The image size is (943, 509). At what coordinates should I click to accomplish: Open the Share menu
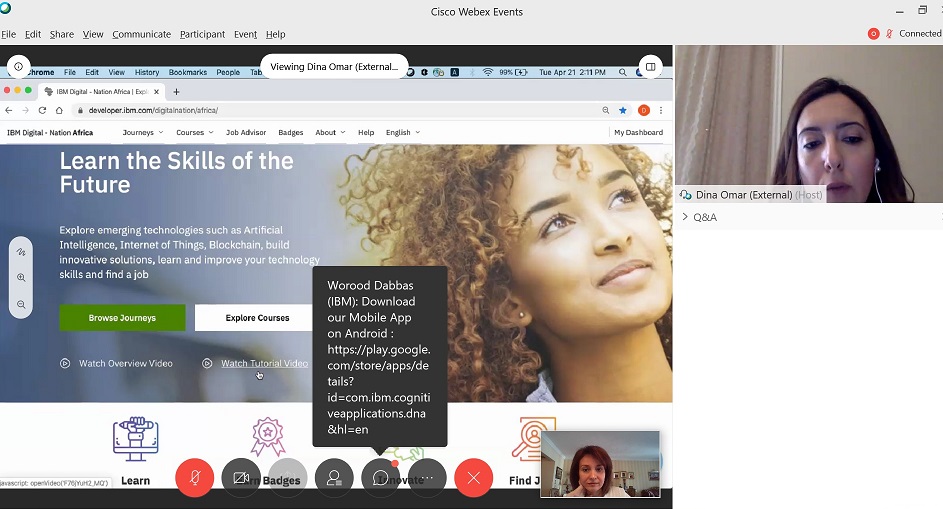tap(62, 34)
